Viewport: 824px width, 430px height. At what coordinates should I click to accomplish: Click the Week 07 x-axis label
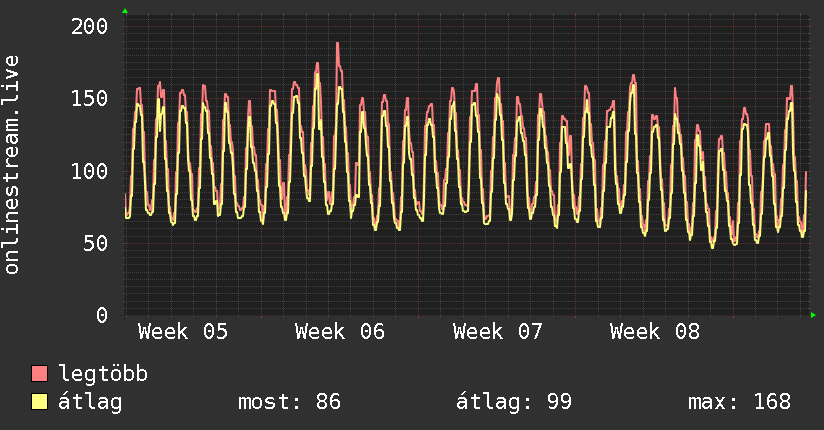[x=497, y=332]
